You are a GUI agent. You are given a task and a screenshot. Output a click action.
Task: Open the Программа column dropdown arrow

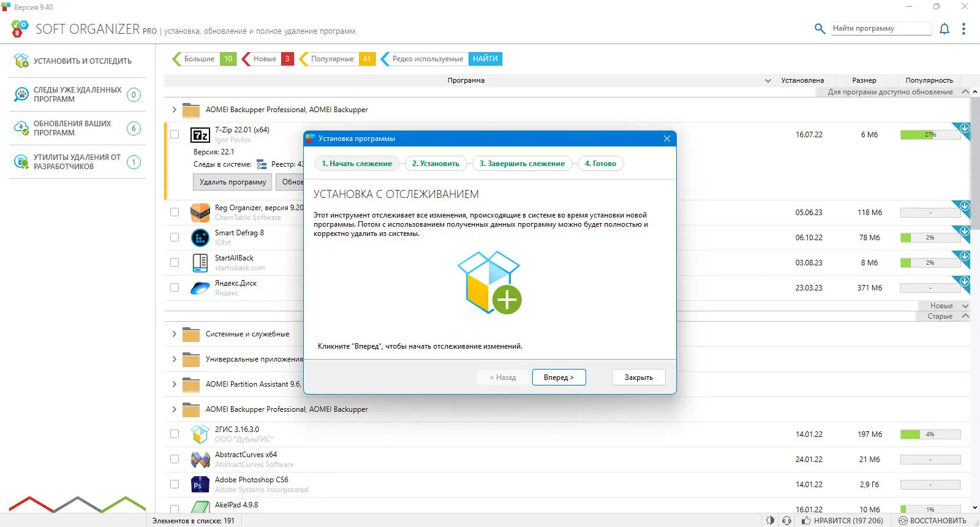pyautogui.click(x=768, y=80)
